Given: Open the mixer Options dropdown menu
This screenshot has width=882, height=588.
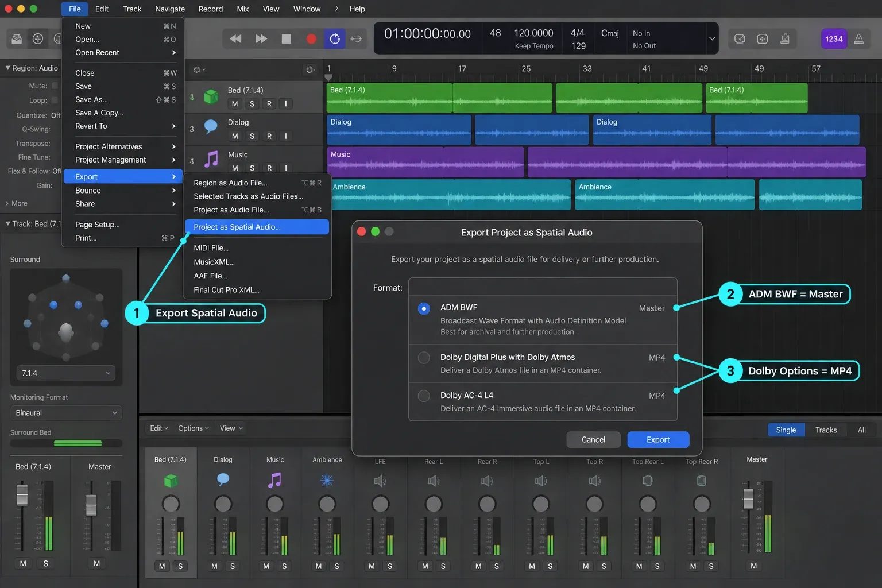Looking at the screenshot, I should tap(194, 428).
